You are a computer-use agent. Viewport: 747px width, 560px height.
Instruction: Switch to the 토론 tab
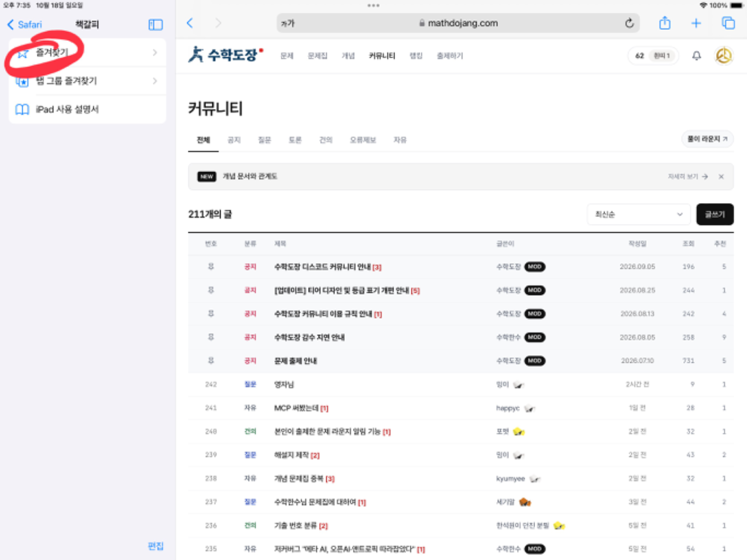(295, 140)
